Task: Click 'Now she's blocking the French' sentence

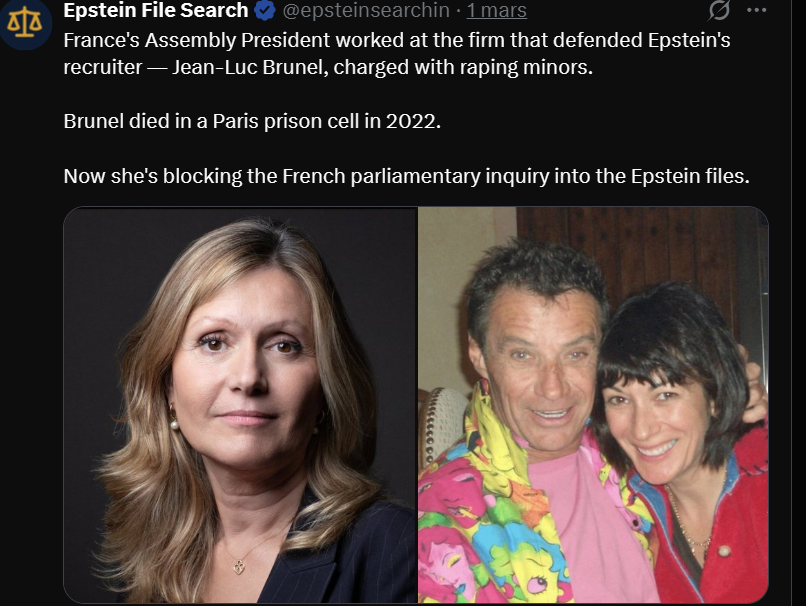Action: (406, 176)
